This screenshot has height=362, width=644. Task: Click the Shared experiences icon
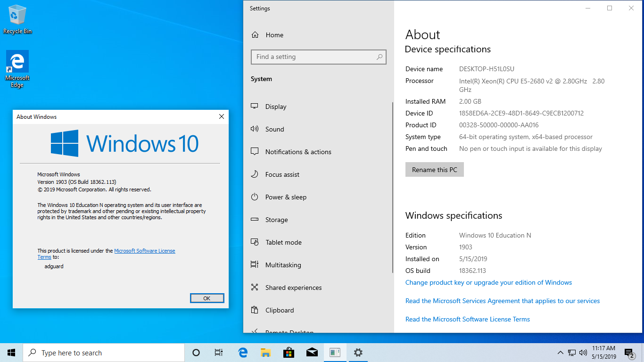pos(255,288)
